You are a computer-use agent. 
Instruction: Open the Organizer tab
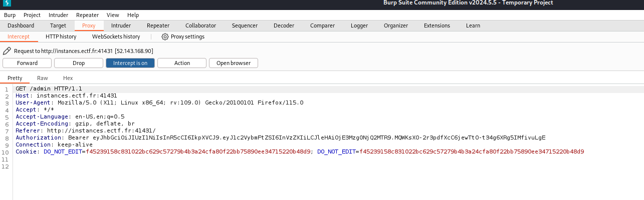(396, 25)
